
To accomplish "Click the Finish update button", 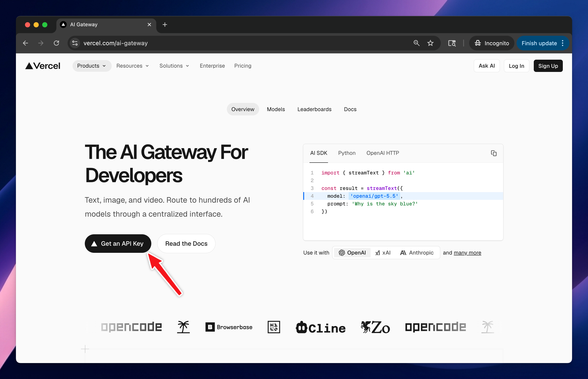I will point(539,43).
